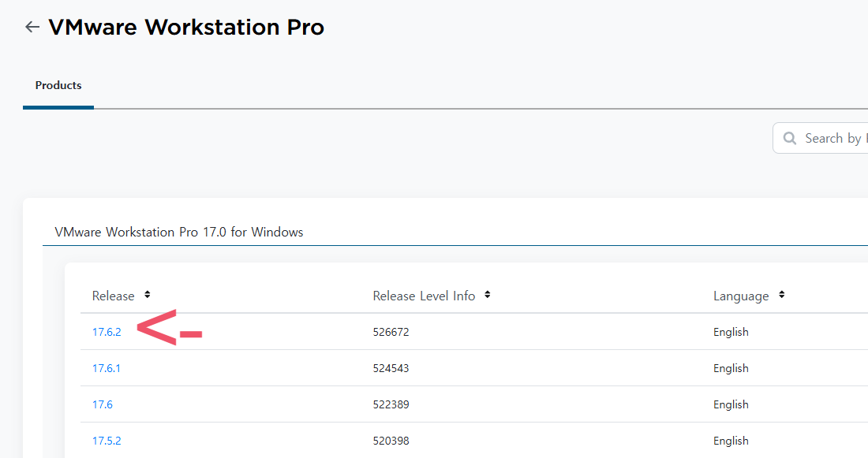Open release 17.5.2 link
The image size is (868, 458).
point(107,441)
